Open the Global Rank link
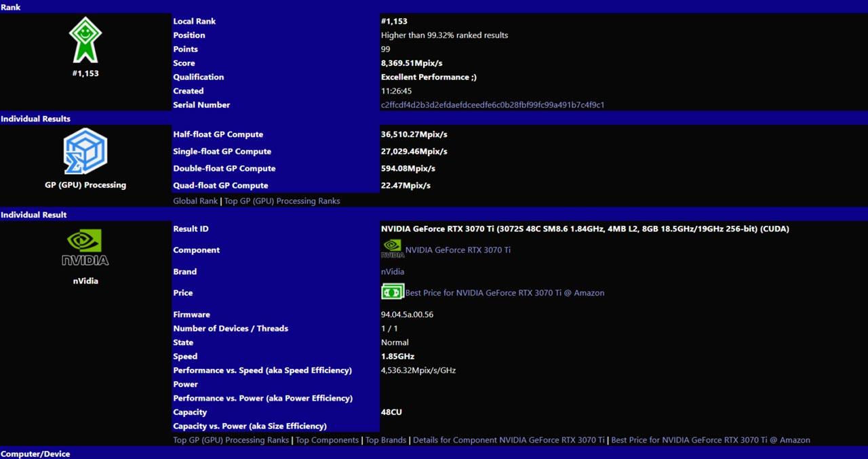868x459 pixels. coord(195,201)
